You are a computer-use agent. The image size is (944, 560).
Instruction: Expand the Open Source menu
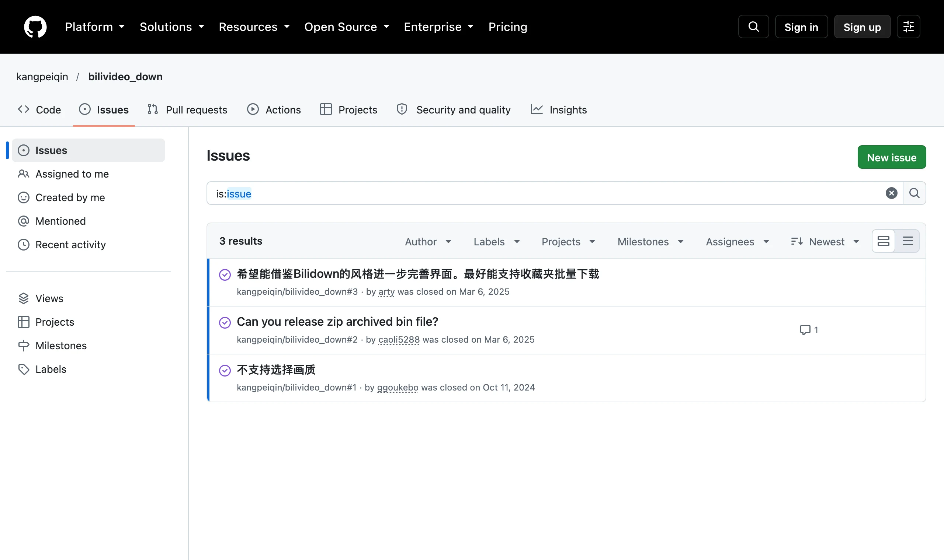347,27
